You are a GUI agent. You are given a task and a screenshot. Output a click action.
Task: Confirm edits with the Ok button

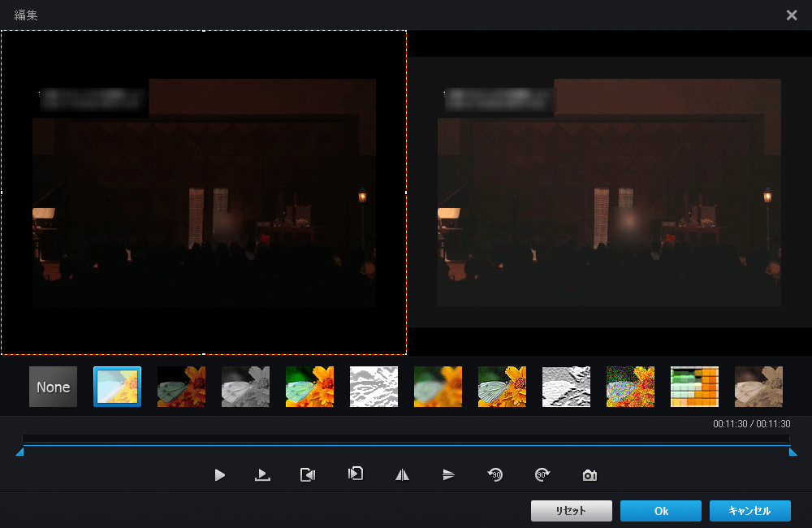(660, 511)
